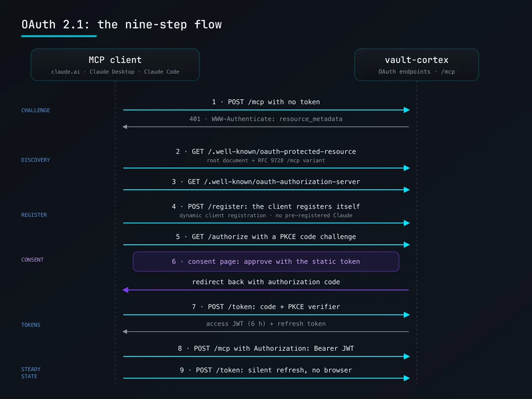The width and height of the screenshot is (532, 399).
Task: Click the TOKENS phase label
Action: 31,325
